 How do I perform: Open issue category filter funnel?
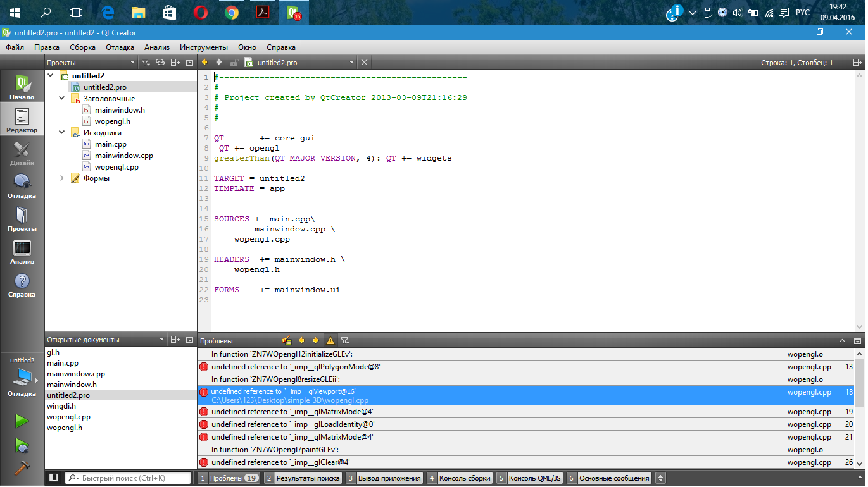[x=345, y=340]
